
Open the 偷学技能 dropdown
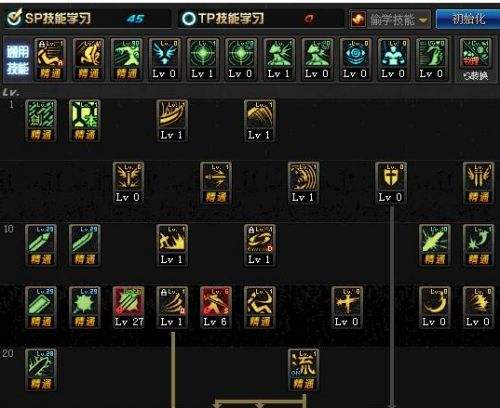click(x=389, y=19)
